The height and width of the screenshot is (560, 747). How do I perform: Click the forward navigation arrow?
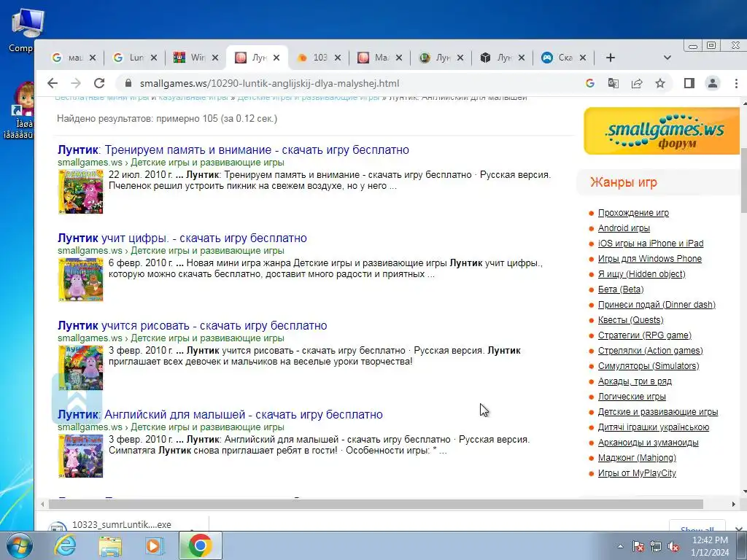pyautogui.click(x=76, y=83)
